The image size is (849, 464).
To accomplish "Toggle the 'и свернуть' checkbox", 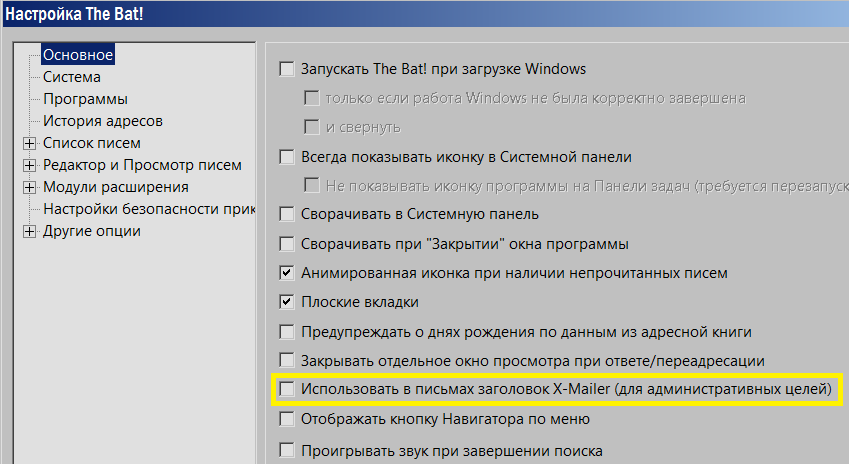I will click(x=311, y=128).
